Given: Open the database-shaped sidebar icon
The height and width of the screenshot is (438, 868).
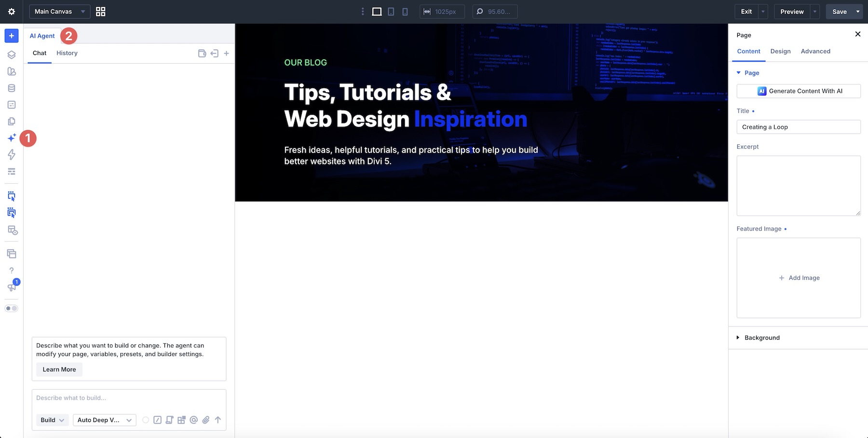Looking at the screenshot, I should point(12,88).
